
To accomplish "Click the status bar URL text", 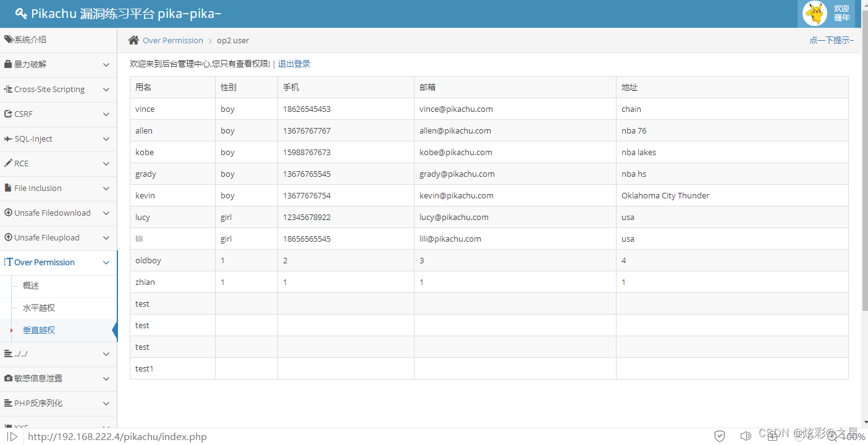I will (117, 436).
